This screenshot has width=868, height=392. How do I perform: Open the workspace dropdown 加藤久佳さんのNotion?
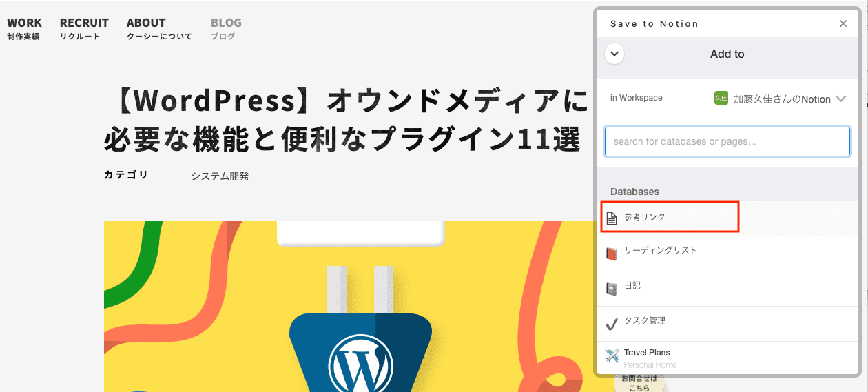click(780, 99)
